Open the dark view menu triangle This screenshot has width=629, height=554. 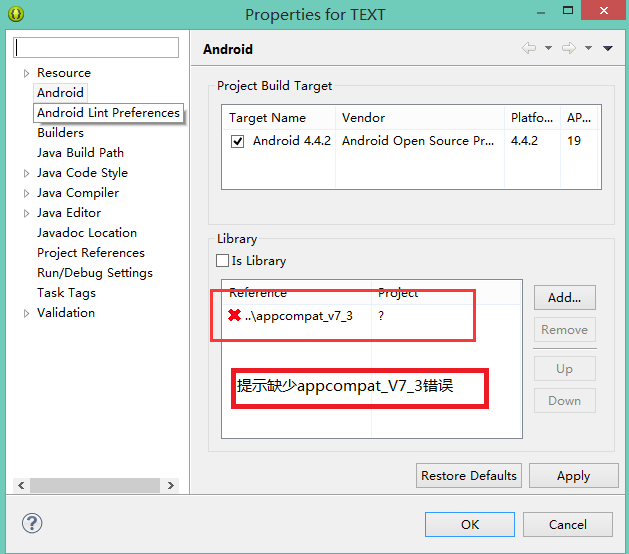(608, 48)
